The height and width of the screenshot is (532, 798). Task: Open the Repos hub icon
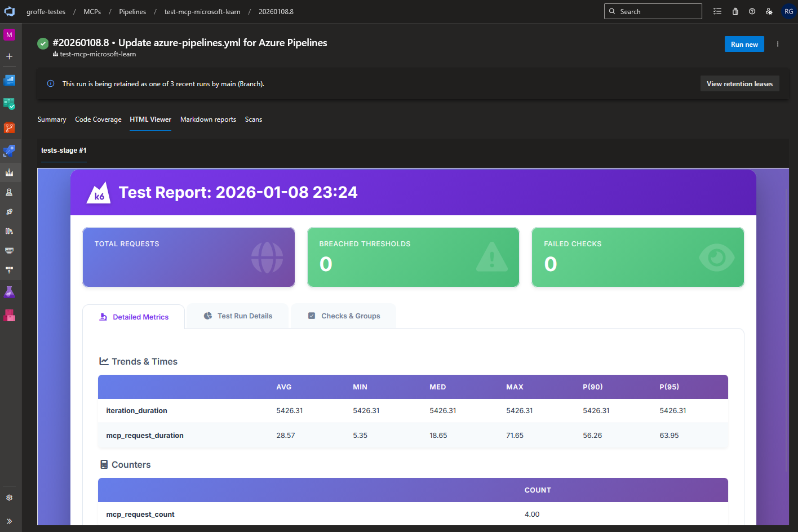(9, 127)
